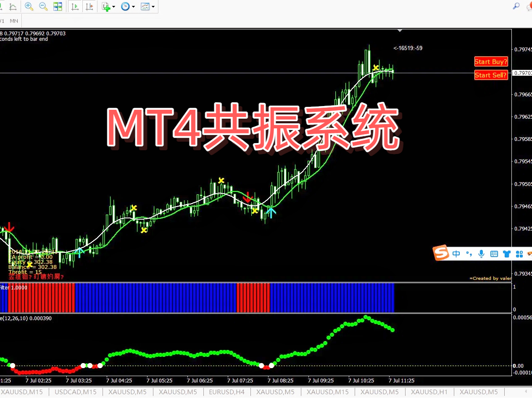Click the 0.0005 oscillator scale label
The width and height of the screenshot is (532, 398).
click(522, 318)
